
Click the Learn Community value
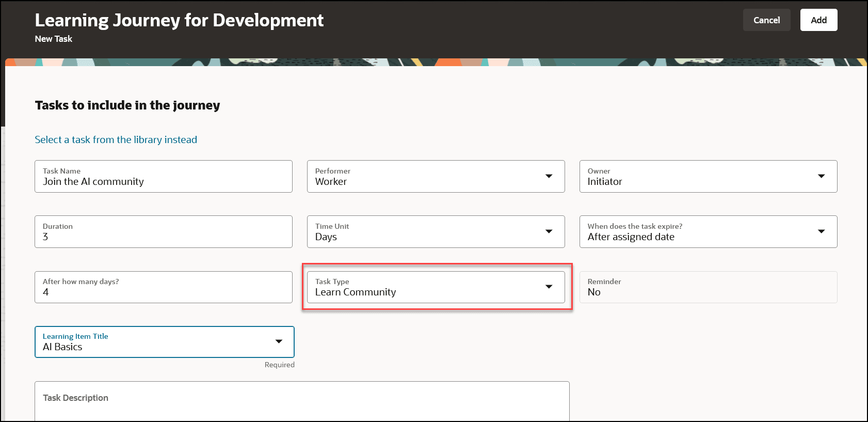click(356, 292)
